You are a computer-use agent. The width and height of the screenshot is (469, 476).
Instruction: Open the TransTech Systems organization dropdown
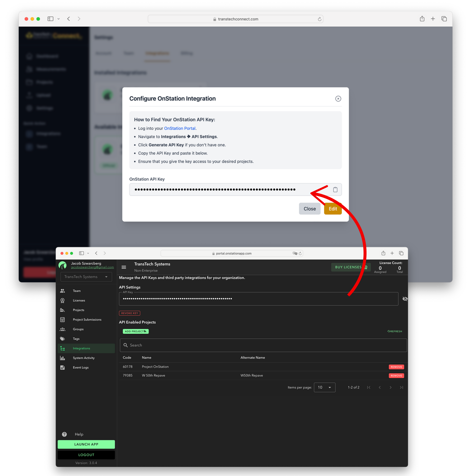click(x=86, y=276)
